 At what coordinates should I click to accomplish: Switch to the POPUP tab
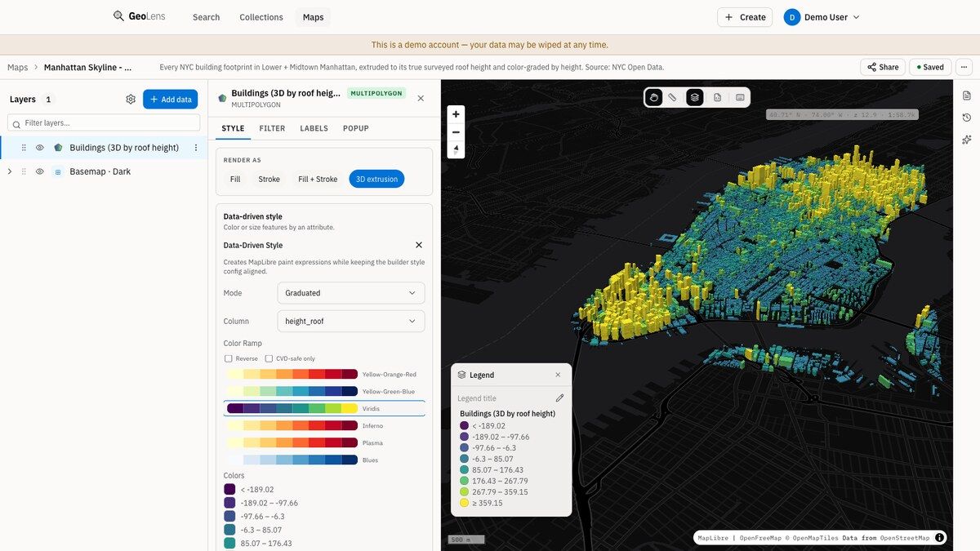tap(356, 128)
